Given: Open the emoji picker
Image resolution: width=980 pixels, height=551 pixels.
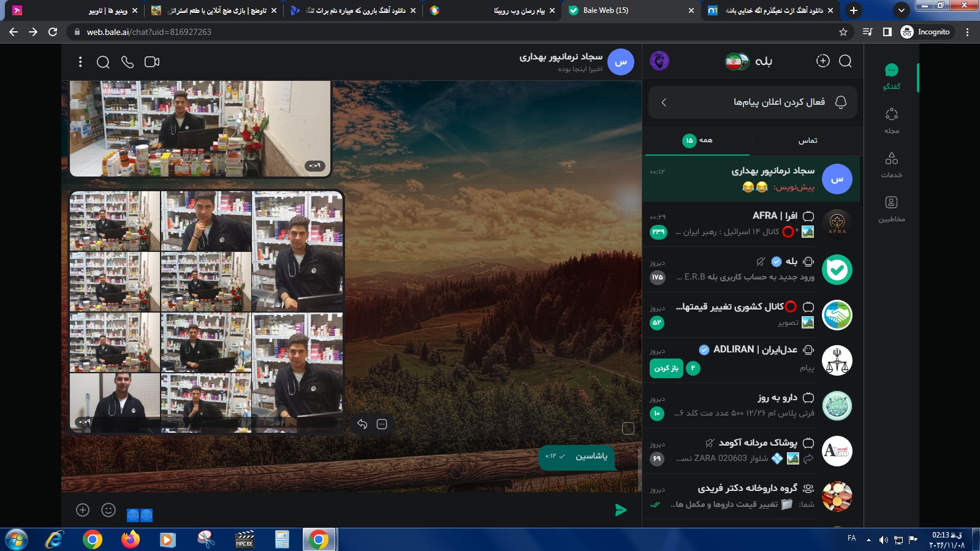Looking at the screenshot, I should coord(108,510).
